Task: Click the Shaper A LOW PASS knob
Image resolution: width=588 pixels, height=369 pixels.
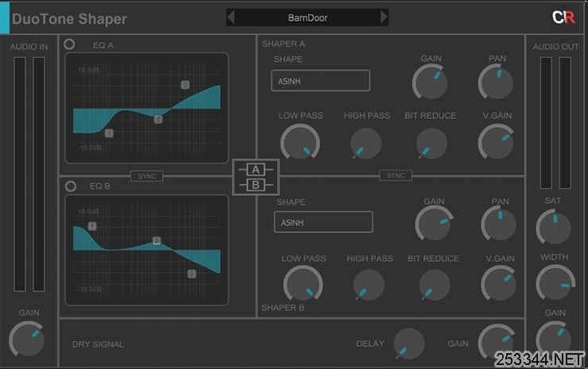Action: click(x=300, y=143)
